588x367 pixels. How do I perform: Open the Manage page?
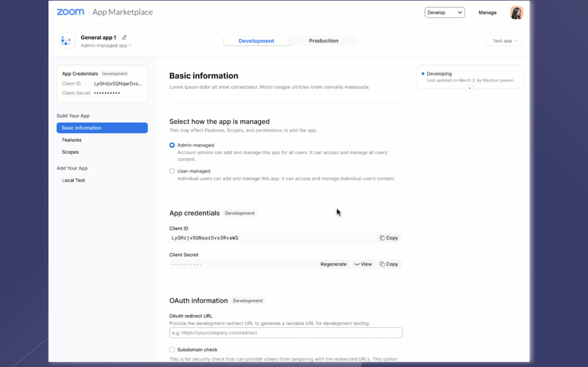coord(487,12)
